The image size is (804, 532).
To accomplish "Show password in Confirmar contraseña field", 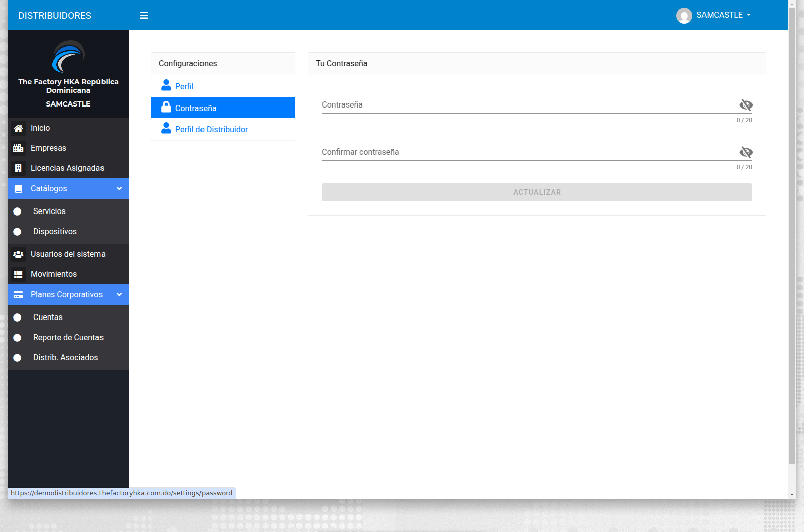I will [x=746, y=152].
